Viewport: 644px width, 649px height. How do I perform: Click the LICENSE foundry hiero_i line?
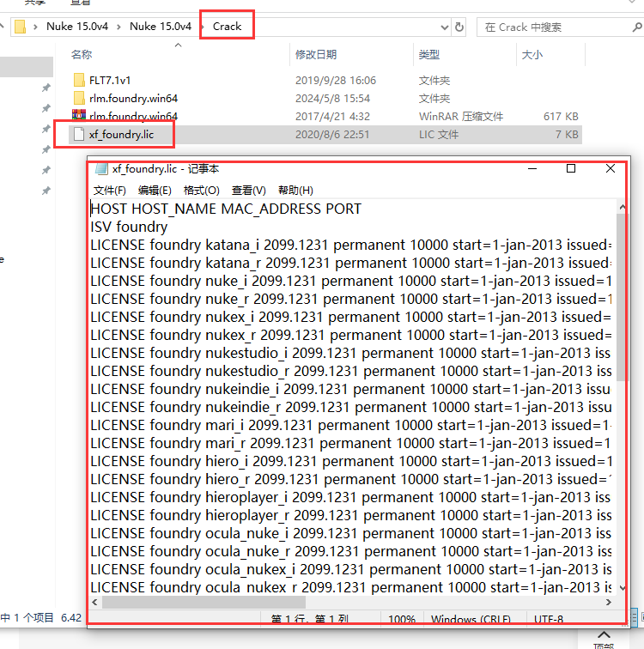click(351, 461)
